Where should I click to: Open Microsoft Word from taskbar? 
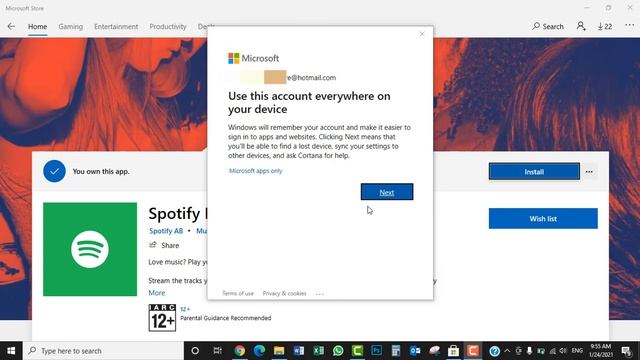pos(299,351)
